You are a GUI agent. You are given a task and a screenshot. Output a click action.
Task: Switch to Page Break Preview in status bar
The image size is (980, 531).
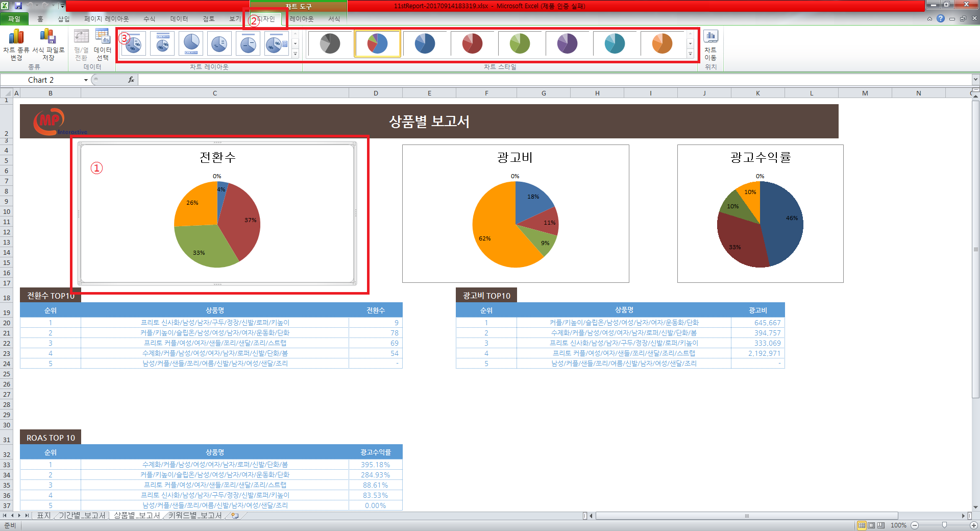click(x=880, y=525)
